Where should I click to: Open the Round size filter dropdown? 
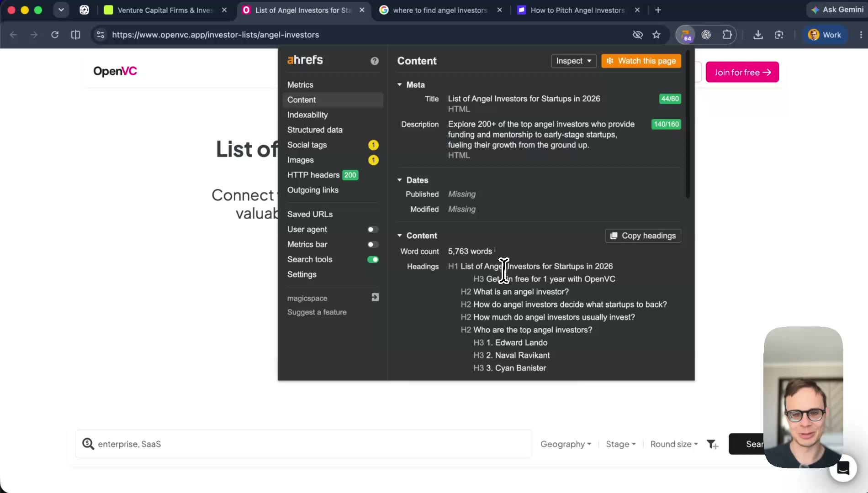(674, 444)
